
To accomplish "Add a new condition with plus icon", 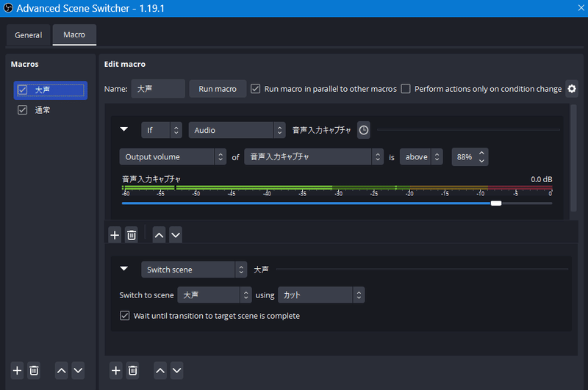I will coord(115,235).
